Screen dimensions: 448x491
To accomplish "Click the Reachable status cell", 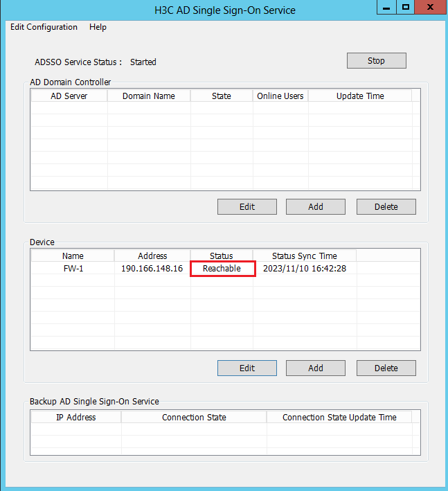I will [x=222, y=269].
